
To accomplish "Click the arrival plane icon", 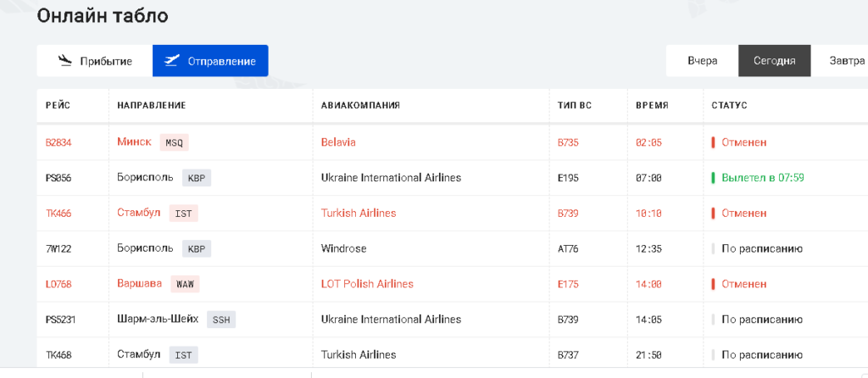I will [x=64, y=60].
